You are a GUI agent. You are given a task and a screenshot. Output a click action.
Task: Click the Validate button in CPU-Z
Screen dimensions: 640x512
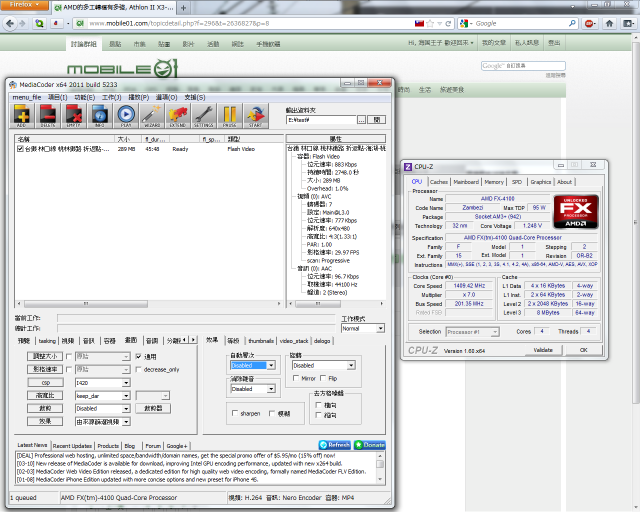(543, 350)
